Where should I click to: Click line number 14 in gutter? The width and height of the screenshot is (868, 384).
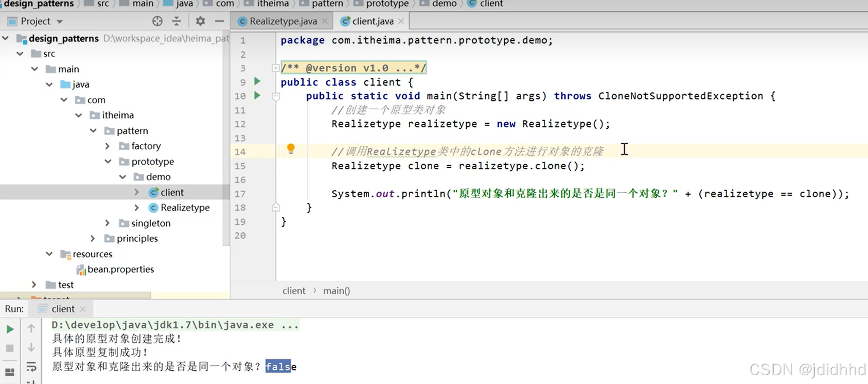pyautogui.click(x=240, y=152)
